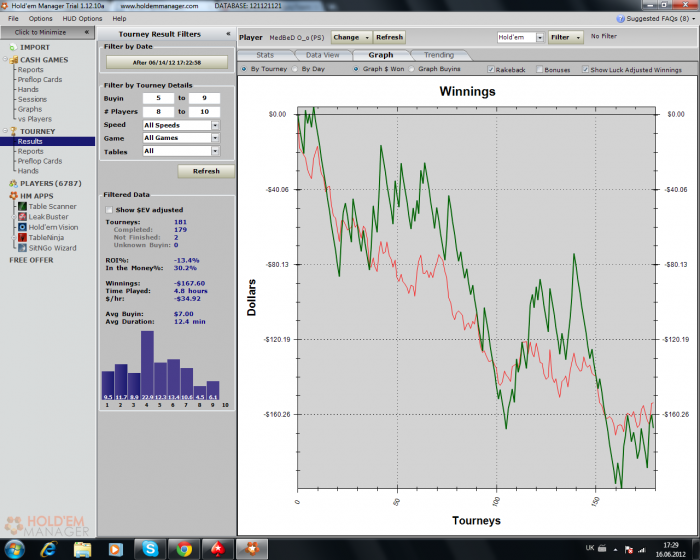Open the Speed dropdown

[x=215, y=125]
